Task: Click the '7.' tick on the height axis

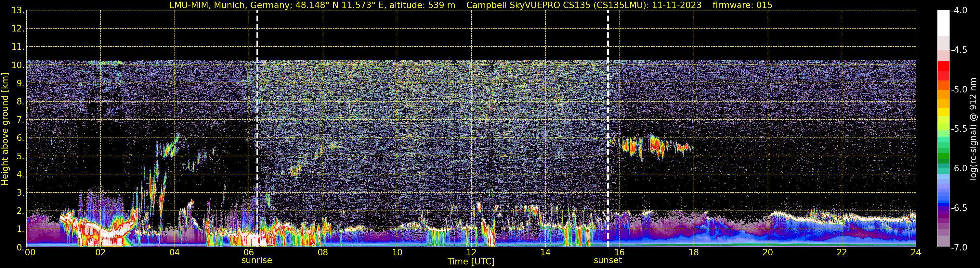Action: (20, 120)
